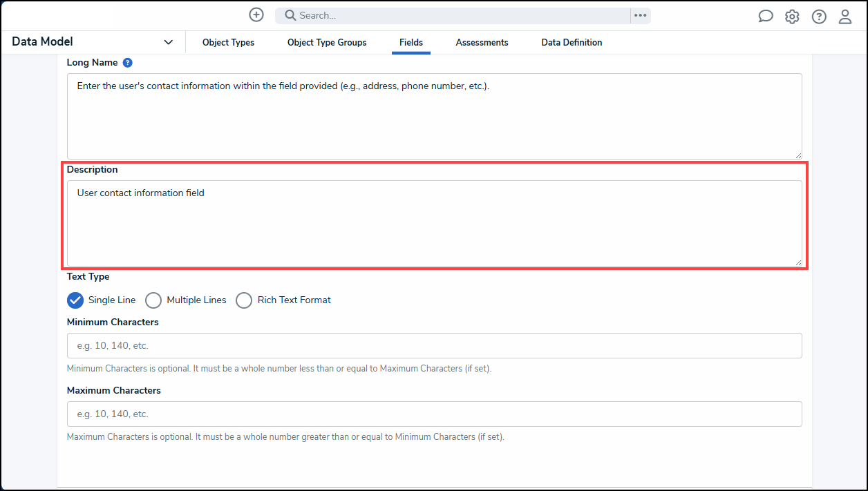Click the search magnifier icon
Viewport: 868px width, 491px height.
(x=290, y=15)
